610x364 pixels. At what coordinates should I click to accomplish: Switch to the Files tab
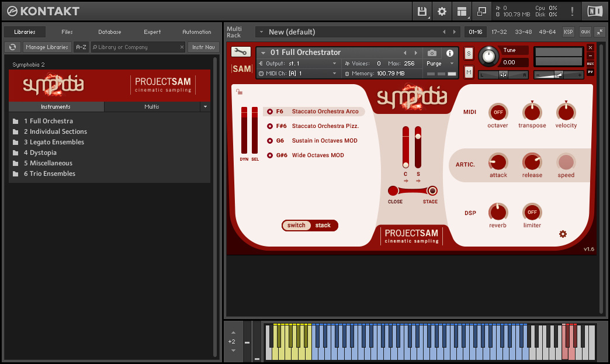(67, 32)
